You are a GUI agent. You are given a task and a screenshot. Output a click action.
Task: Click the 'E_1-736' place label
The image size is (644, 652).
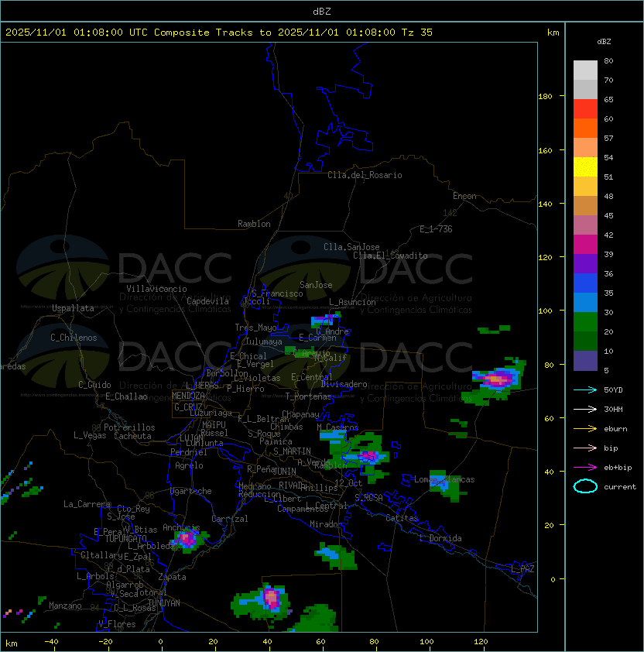pyautogui.click(x=436, y=229)
